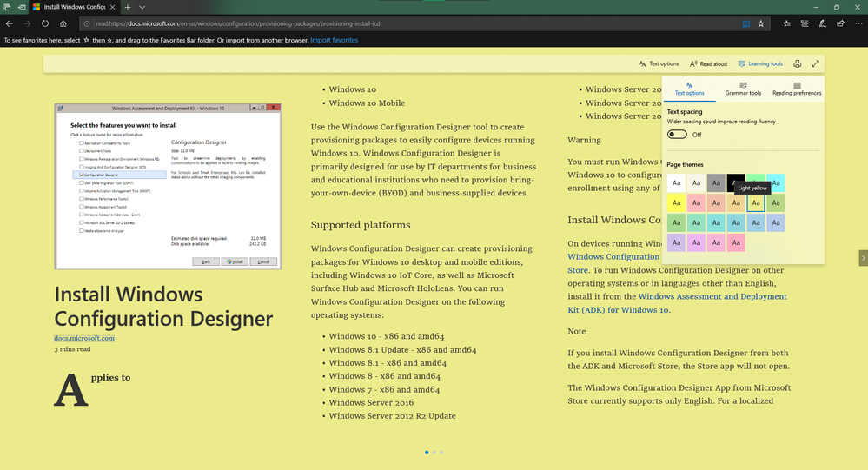Click the ADK installer screenshot image
This screenshot has width=868, height=470.
pyautogui.click(x=168, y=187)
